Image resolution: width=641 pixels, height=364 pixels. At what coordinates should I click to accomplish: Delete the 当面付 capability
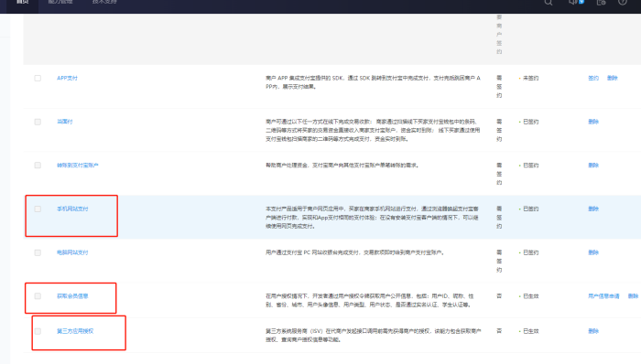click(593, 122)
